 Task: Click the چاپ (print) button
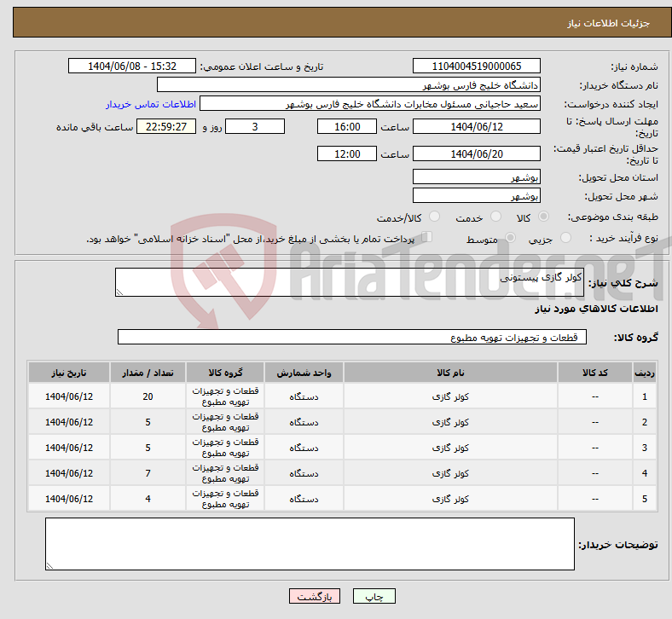(374, 596)
